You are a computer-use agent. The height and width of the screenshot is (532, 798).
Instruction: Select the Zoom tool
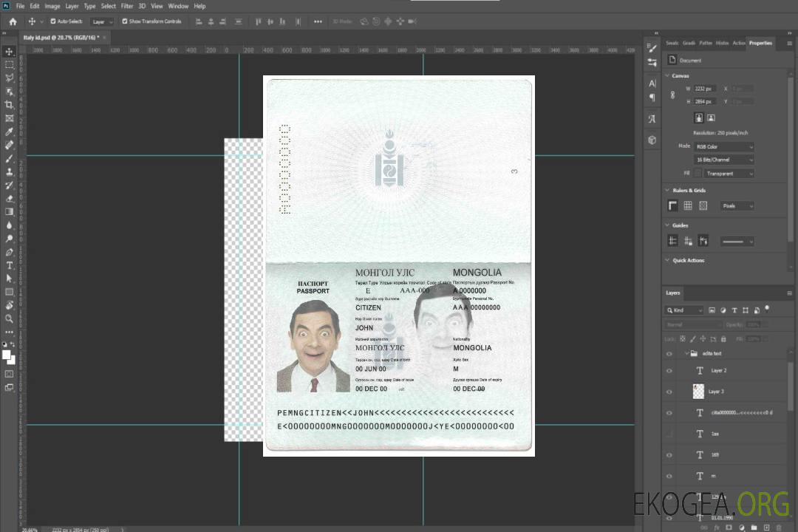coord(9,318)
